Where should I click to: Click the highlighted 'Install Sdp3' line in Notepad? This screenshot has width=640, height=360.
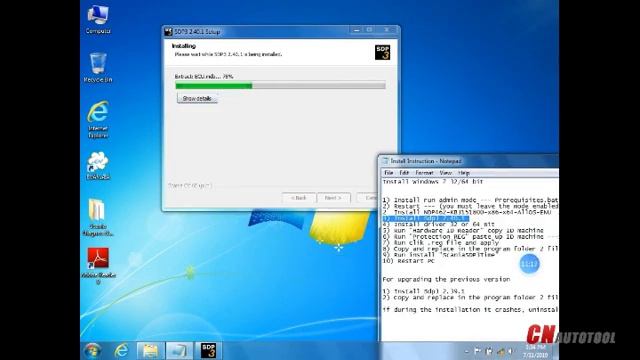(425, 218)
